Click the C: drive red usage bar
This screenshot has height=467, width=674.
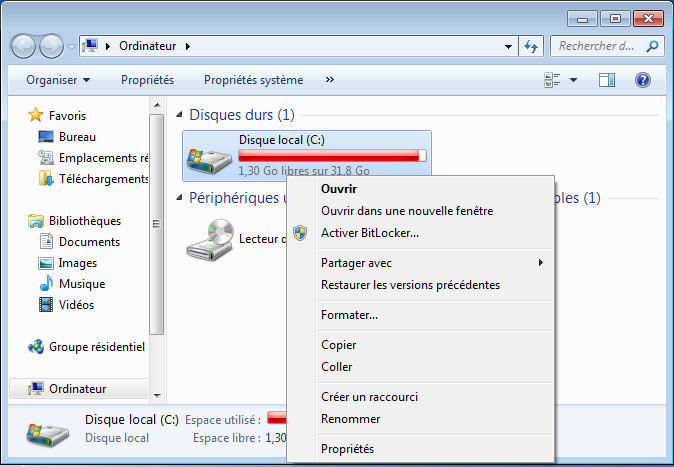[332, 156]
